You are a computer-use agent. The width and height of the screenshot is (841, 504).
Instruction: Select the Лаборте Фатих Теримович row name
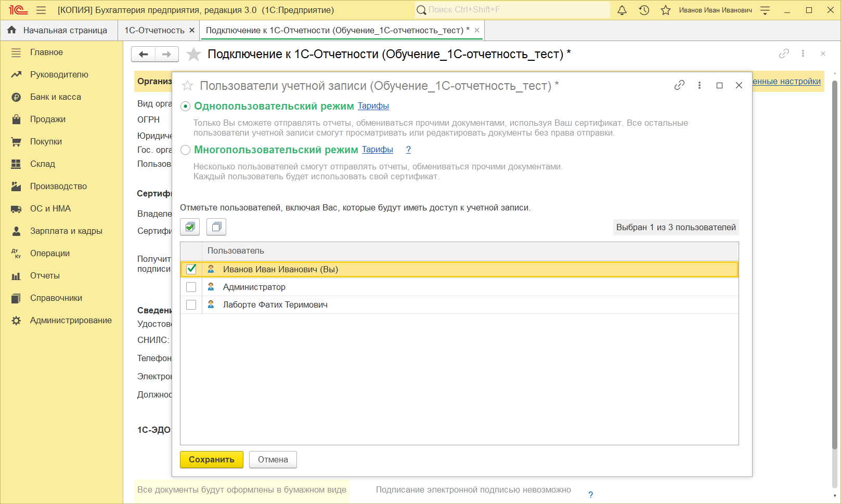click(x=275, y=304)
